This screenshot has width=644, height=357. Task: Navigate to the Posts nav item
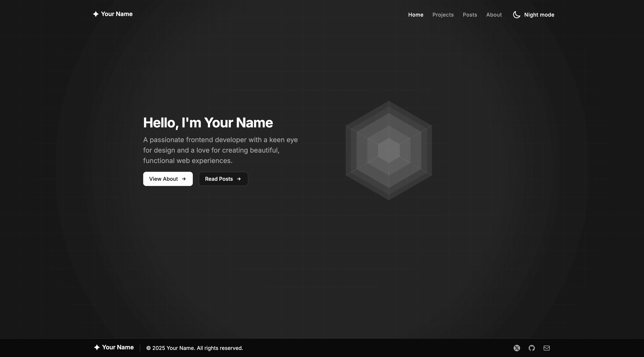[470, 15]
